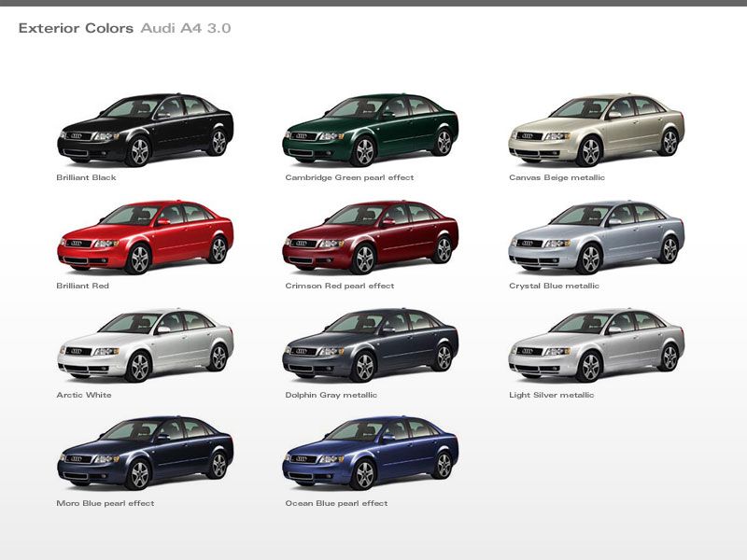747x560 pixels.
Task: Click the Crystal Blue metallic car image
Action: click(596, 238)
